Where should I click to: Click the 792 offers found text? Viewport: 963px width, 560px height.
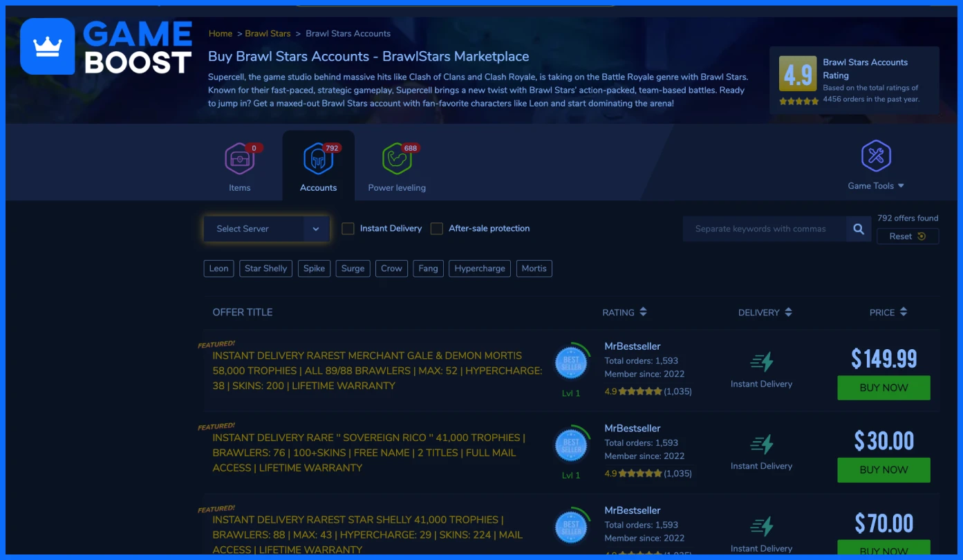point(908,218)
